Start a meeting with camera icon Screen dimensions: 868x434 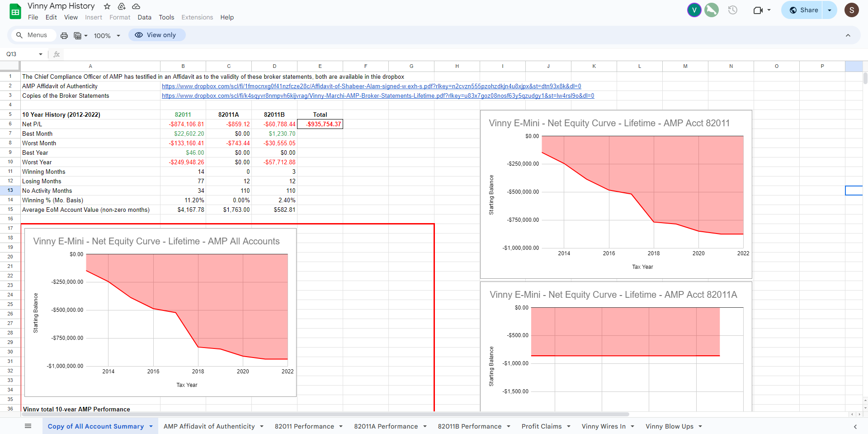(758, 10)
